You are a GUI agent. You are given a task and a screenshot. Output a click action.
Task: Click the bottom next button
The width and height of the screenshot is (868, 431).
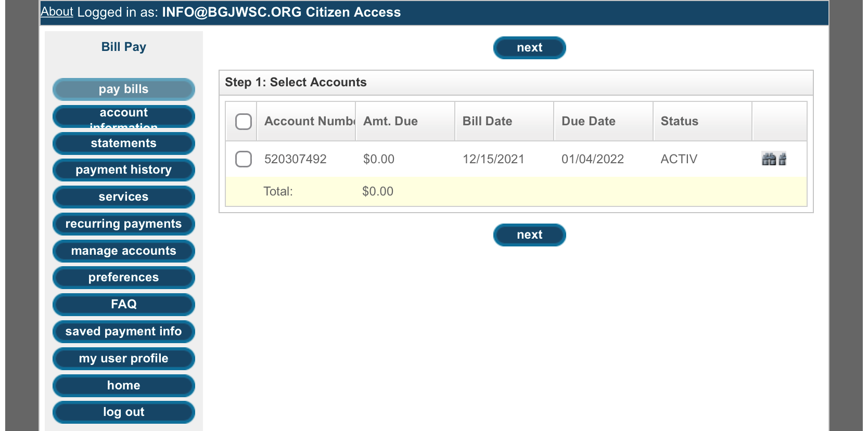pos(529,235)
